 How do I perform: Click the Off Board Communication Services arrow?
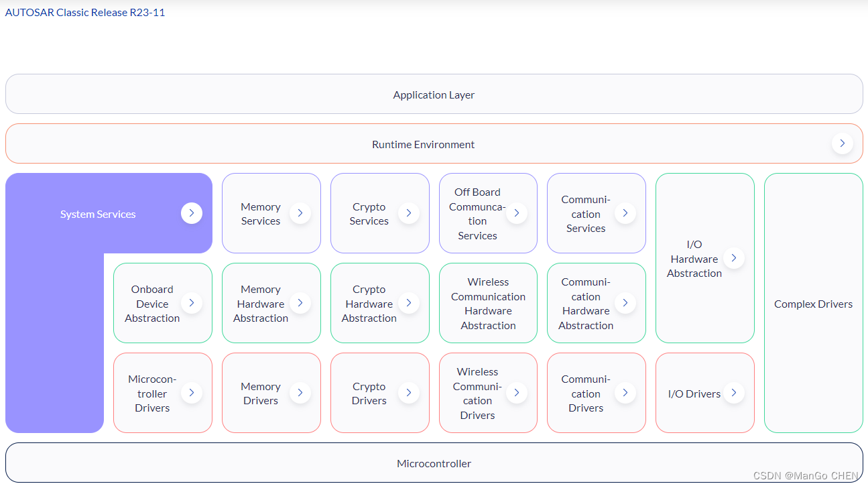(x=517, y=213)
